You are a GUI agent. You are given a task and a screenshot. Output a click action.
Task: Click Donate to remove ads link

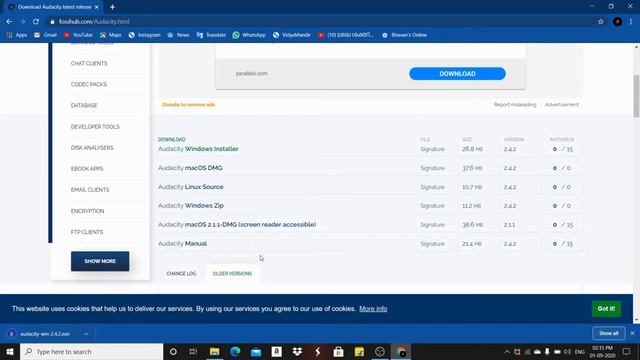[189, 105]
